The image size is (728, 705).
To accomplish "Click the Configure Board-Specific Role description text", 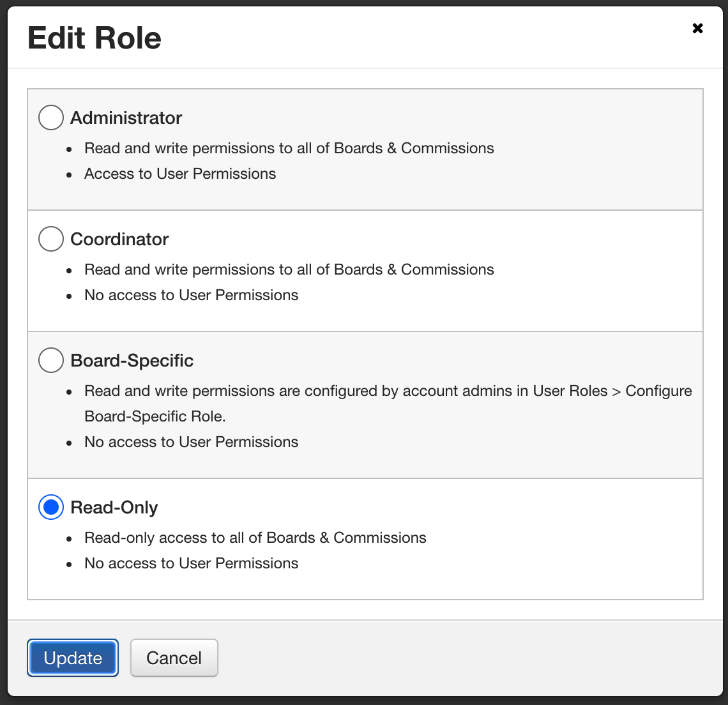I will point(388,403).
